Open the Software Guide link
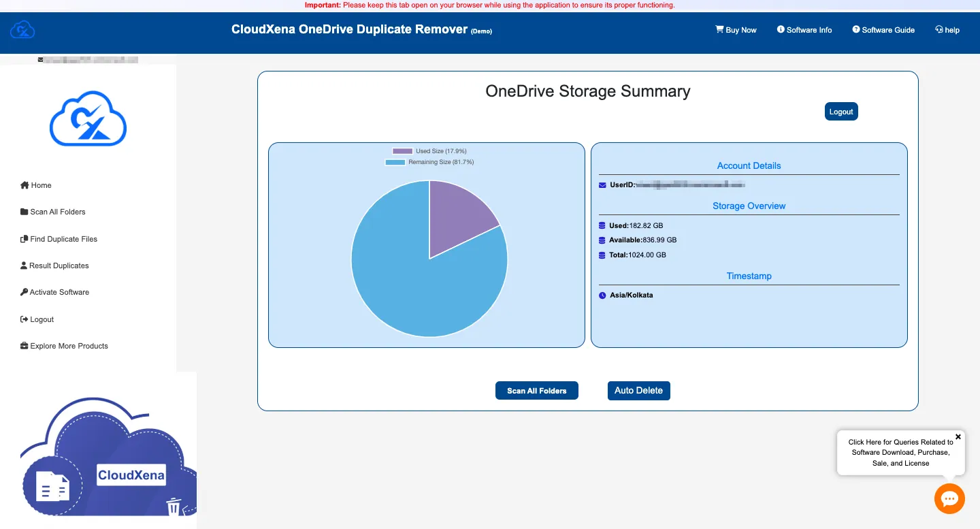 tap(883, 30)
